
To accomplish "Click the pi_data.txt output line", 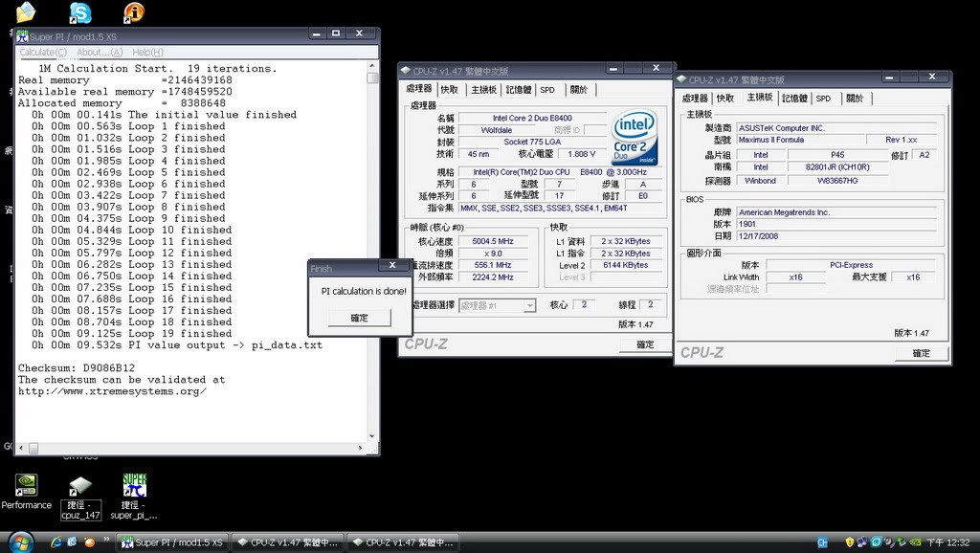I will (177, 345).
